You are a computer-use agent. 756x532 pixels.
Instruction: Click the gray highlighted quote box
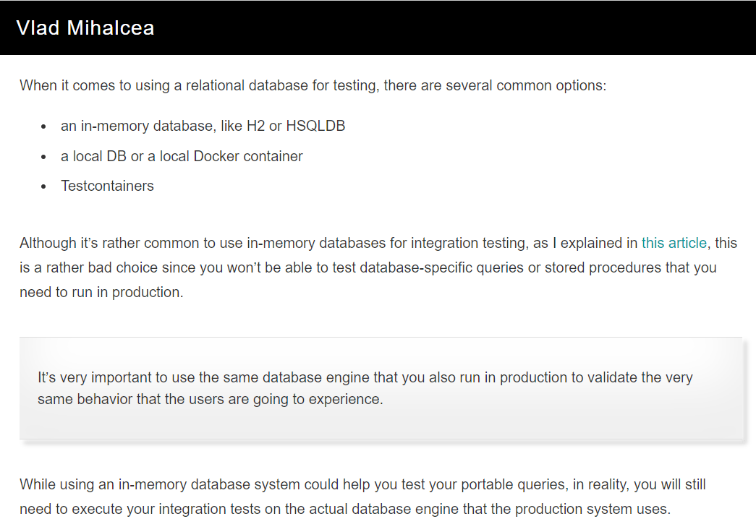pyautogui.click(x=381, y=419)
